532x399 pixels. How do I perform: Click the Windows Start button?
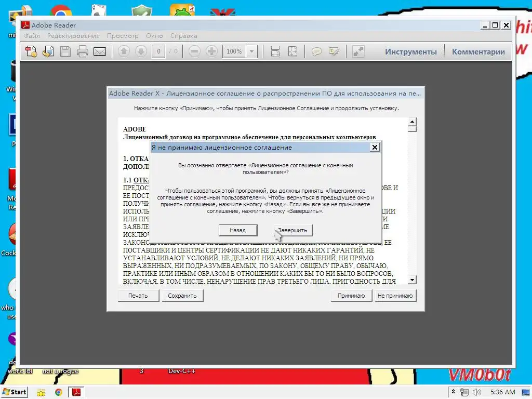pos(14,392)
